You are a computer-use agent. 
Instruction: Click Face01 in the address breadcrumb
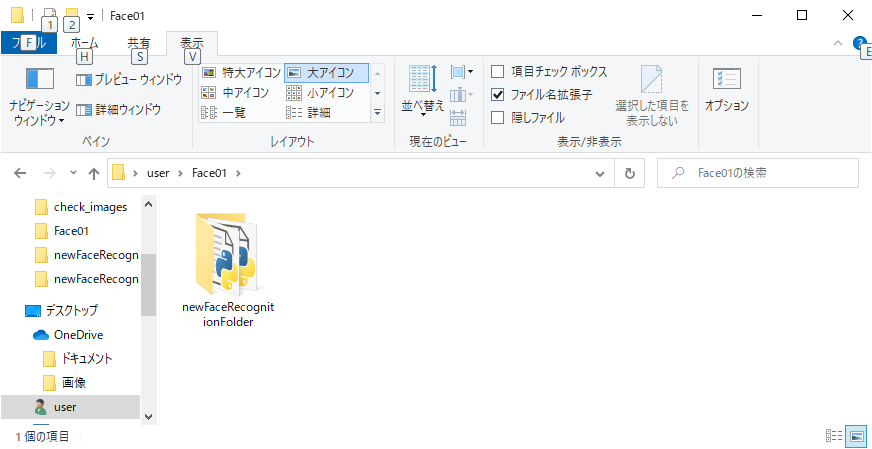coord(209,174)
